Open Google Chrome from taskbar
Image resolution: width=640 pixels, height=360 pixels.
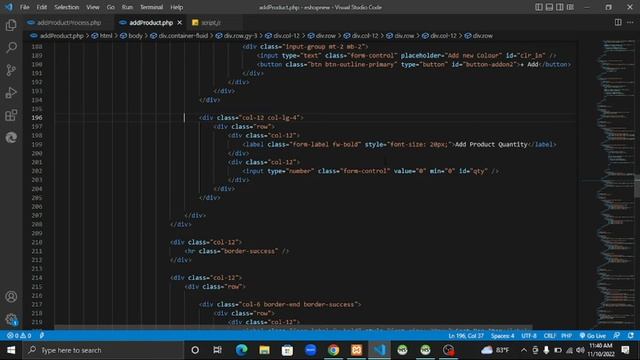point(333,350)
